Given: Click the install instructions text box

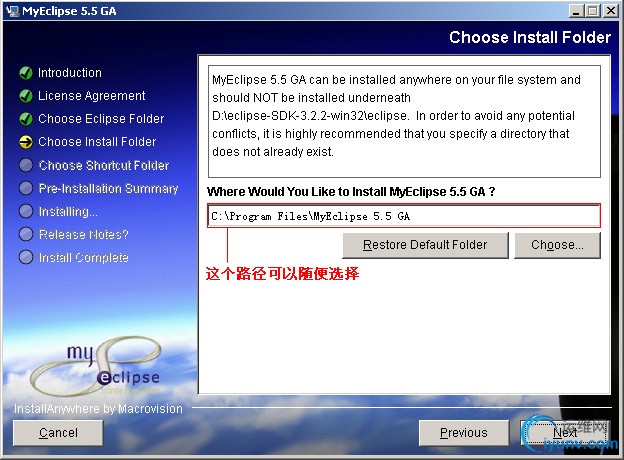Looking at the screenshot, I should click(x=404, y=121).
